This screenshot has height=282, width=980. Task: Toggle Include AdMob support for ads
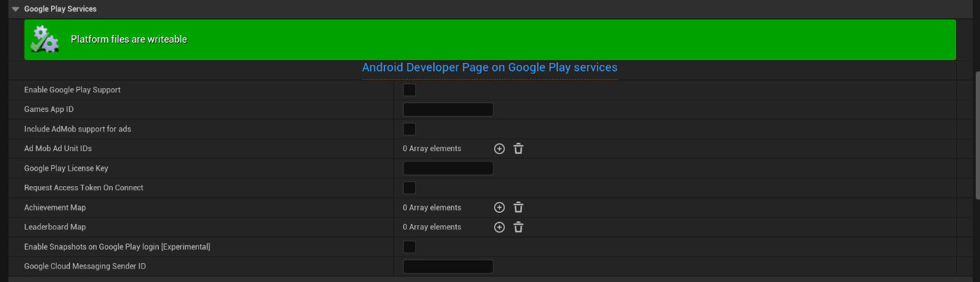[409, 129]
